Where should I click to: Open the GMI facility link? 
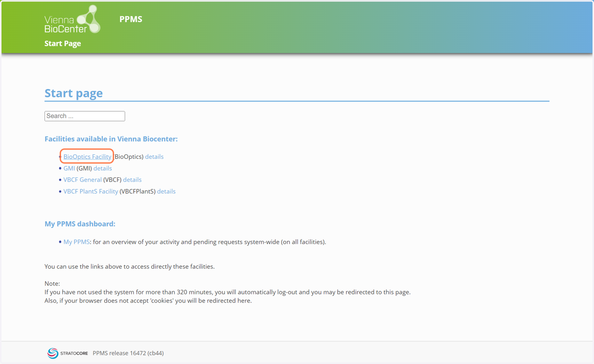coord(69,168)
